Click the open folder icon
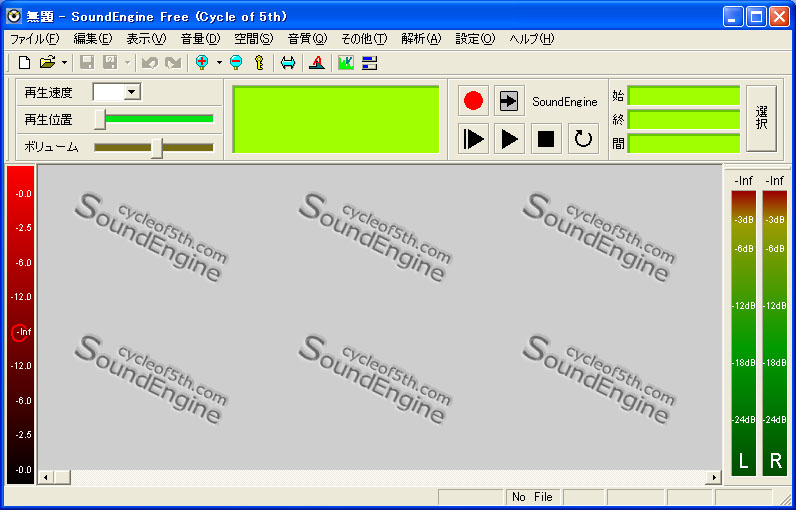 pyautogui.click(x=47, y=63)
